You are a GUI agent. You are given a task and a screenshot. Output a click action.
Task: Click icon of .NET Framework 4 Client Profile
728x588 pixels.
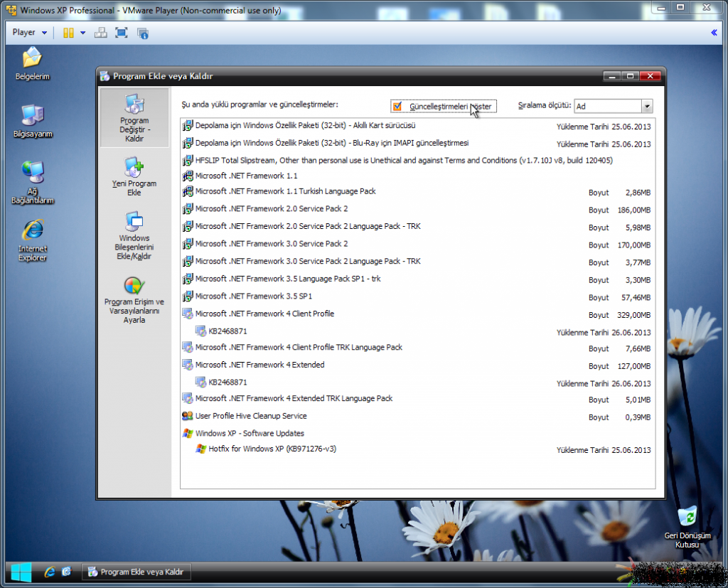[x=188, y=314]
